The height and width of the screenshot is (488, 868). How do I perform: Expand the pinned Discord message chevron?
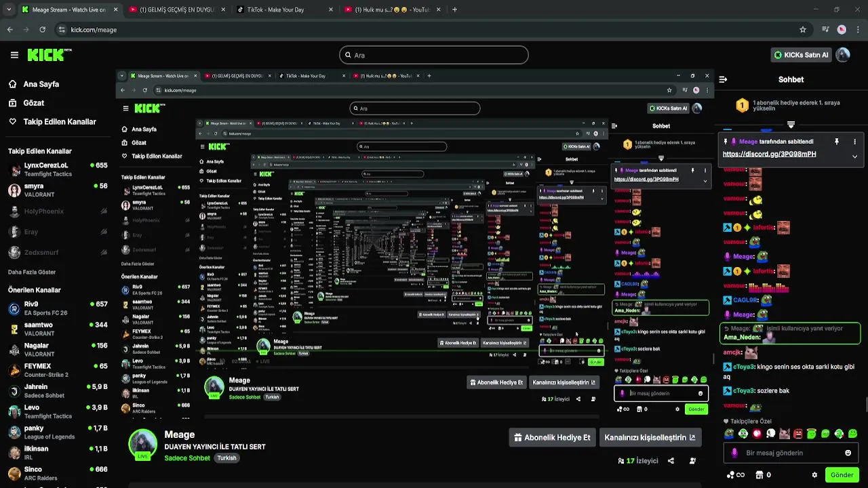[854, 157]
